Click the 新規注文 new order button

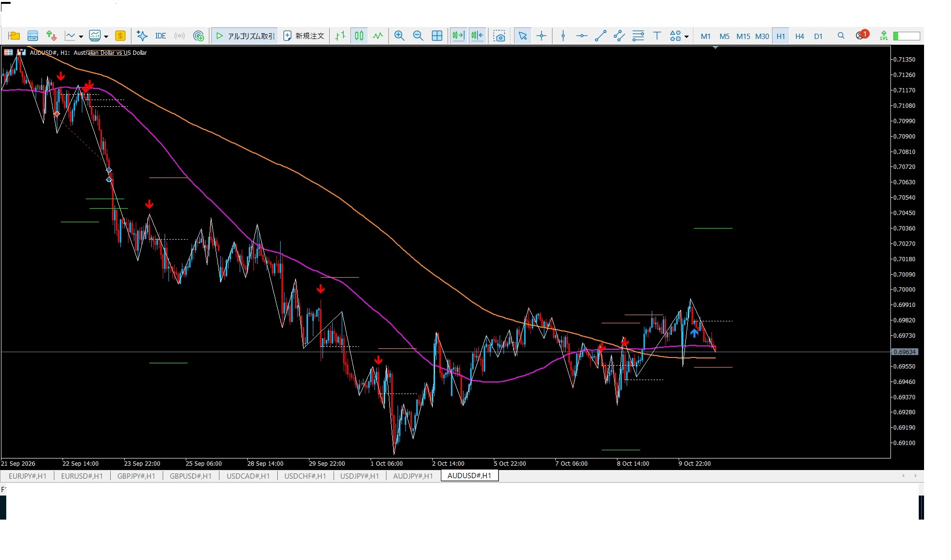304,36
